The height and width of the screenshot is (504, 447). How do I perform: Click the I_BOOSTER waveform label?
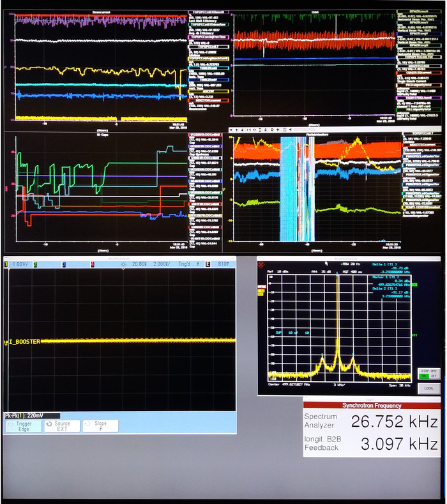pos(24,341)
